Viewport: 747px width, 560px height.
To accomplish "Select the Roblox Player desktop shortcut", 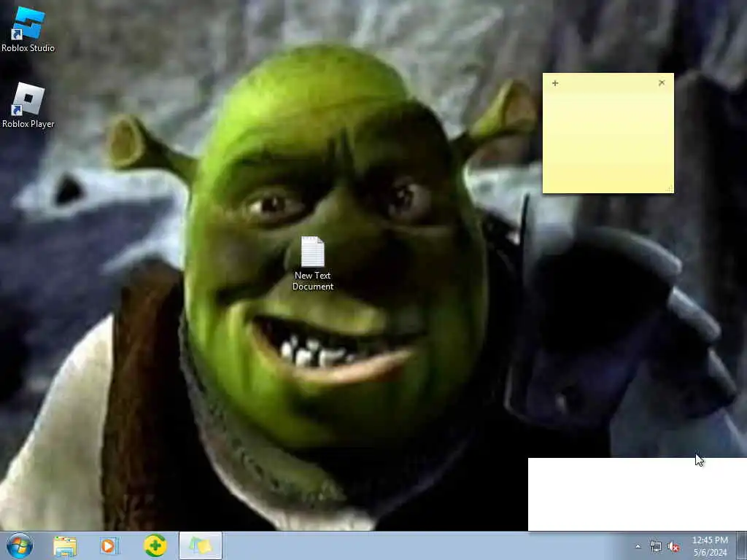I will click(28, 105).
